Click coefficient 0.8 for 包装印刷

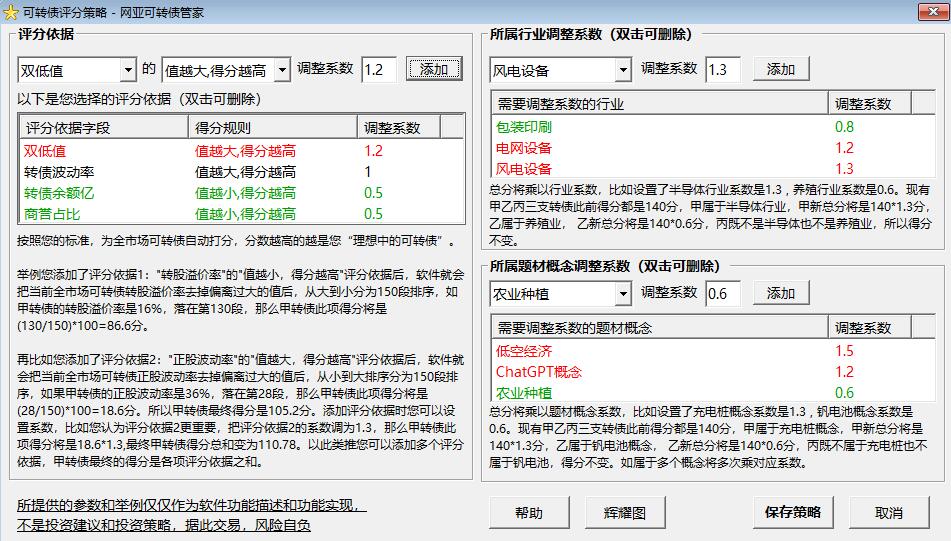pos(844,127)
